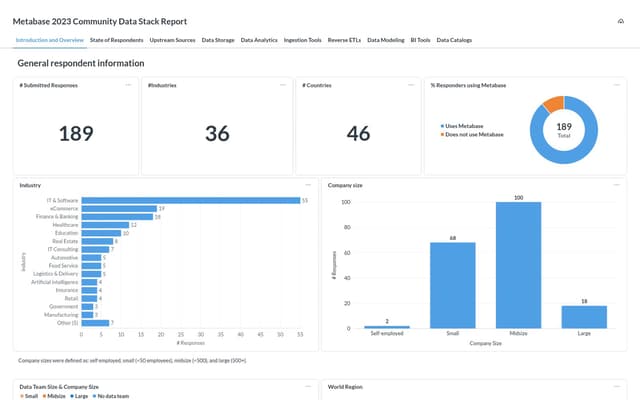Click the IT & Software bar
The height and width of the screenshot is (400, 640).
[191, 200]
